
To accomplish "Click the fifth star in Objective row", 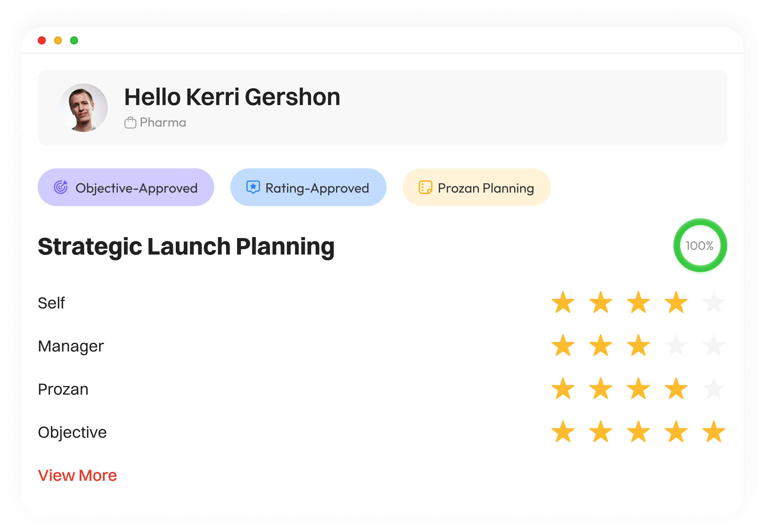I will [x=713, y=432].
